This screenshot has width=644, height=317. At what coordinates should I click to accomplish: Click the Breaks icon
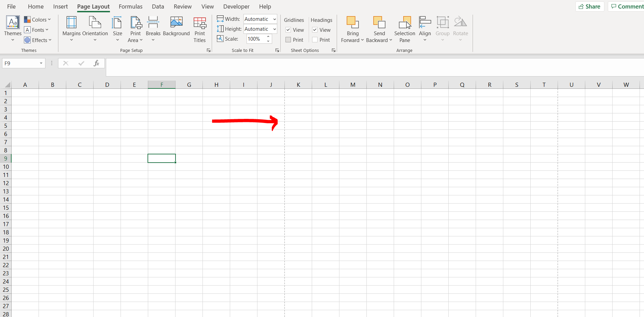153,23
